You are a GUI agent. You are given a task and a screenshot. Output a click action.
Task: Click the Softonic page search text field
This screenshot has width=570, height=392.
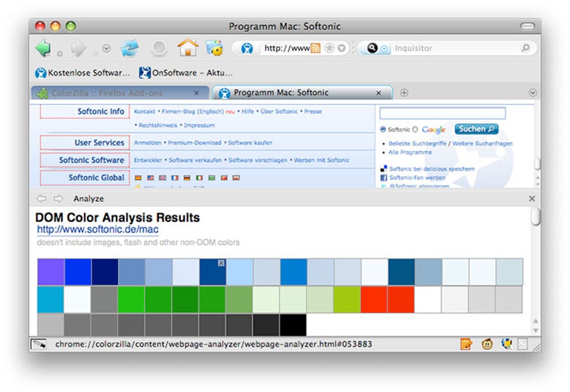(443, 113)
